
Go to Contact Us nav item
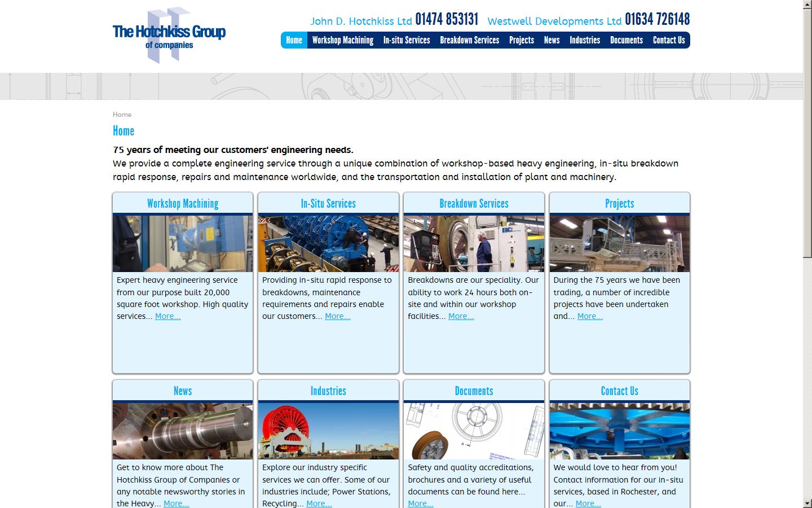[669, 40]
